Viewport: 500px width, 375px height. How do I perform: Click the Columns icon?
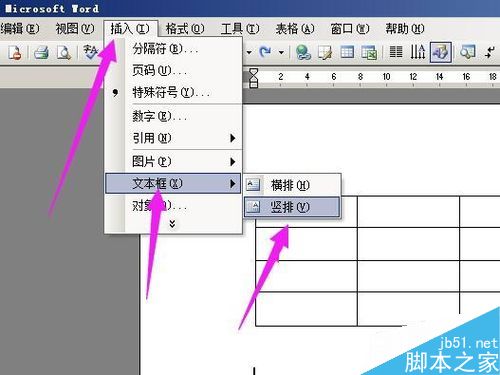396,52
